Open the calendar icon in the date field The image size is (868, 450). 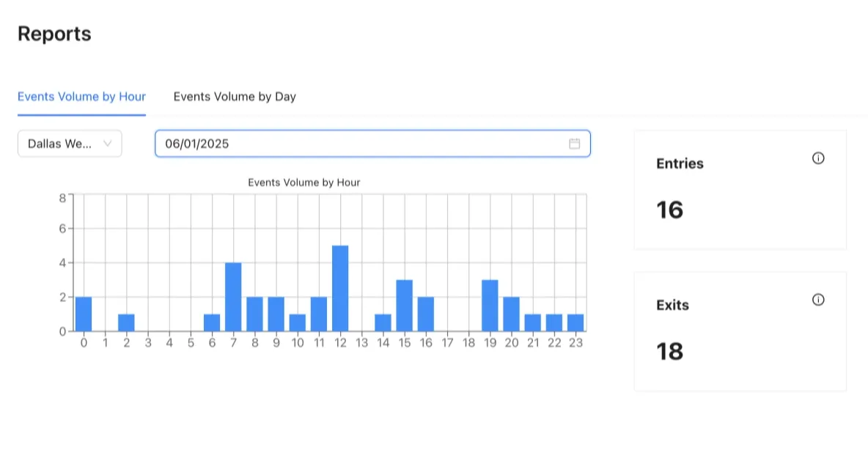tap(575, 144)
